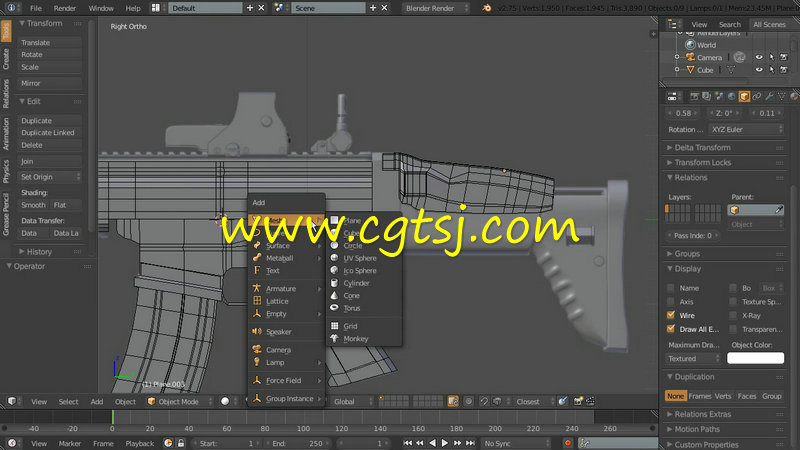Click the Join button

click(x=49, y=161)
